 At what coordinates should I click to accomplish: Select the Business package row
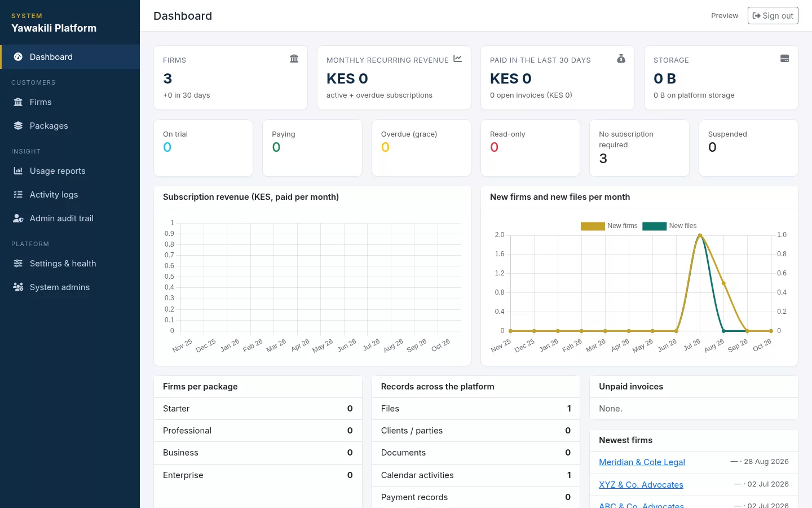pos(258,453)
